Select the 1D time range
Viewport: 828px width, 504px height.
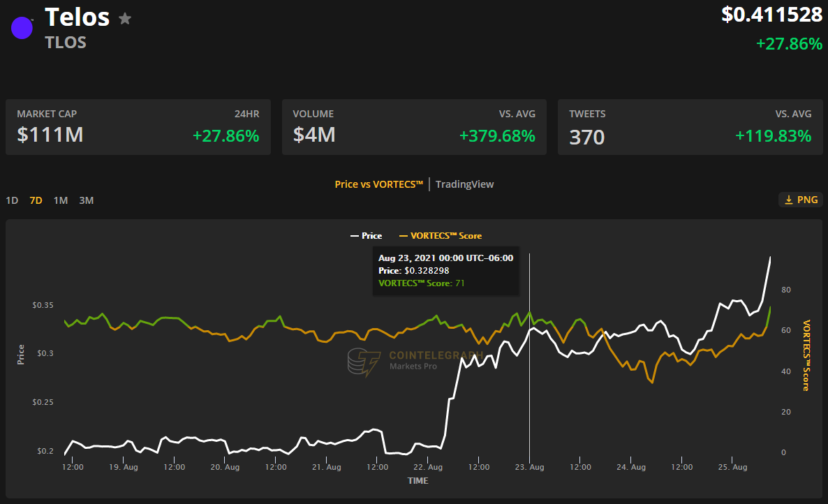click(x=12, y=200)
